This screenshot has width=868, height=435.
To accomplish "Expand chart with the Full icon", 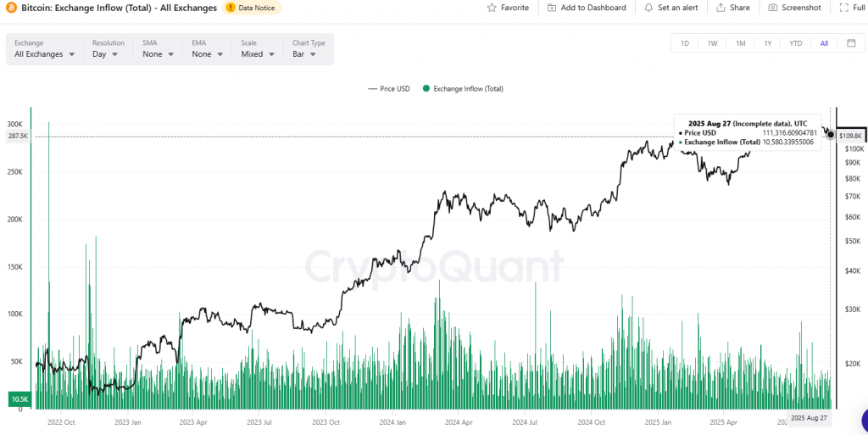I will pos(844,8).
